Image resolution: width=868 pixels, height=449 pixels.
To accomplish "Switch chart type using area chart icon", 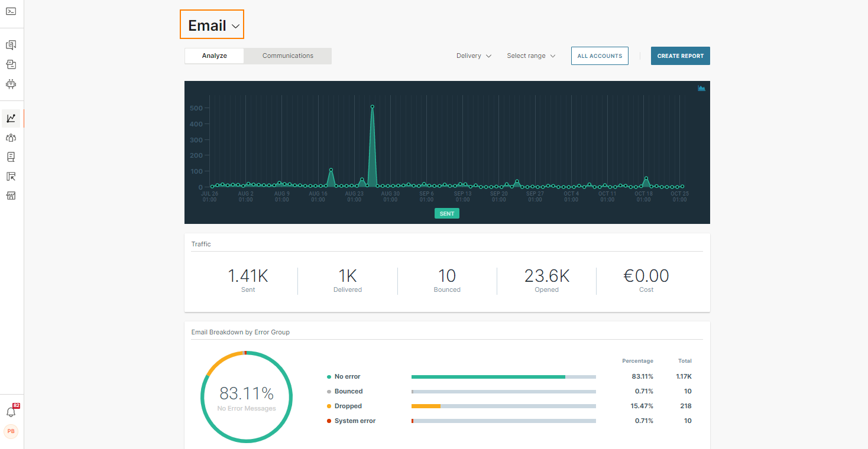I will 701,88.
